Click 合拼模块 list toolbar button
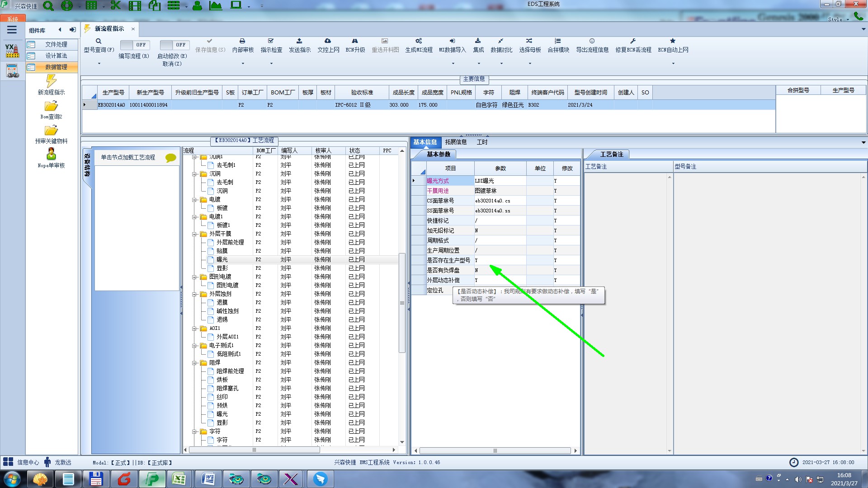 [x=558, y=46]
